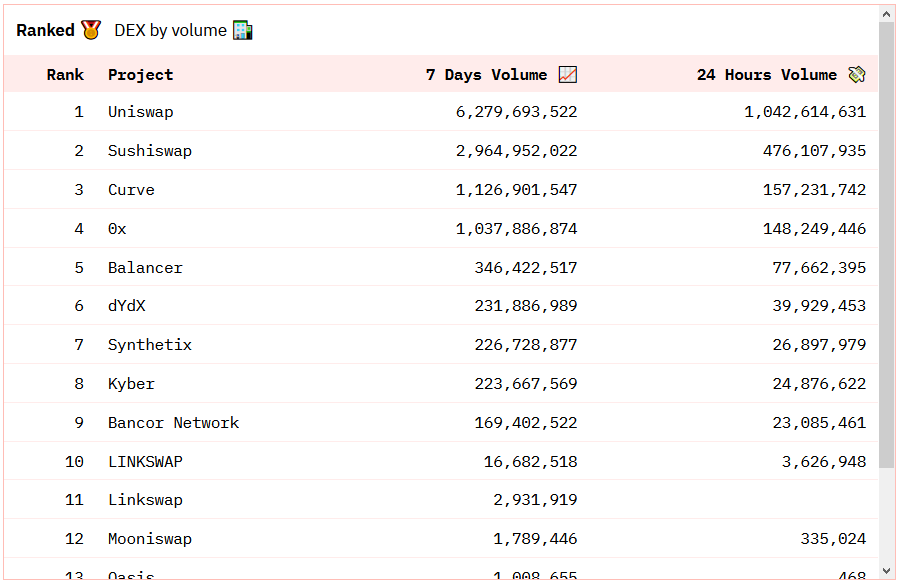The width and height of the screenshot is (900, 585).
Task: Select Uniswap 24-hour volume 1,042,614,631
Action: pos(805,112)
